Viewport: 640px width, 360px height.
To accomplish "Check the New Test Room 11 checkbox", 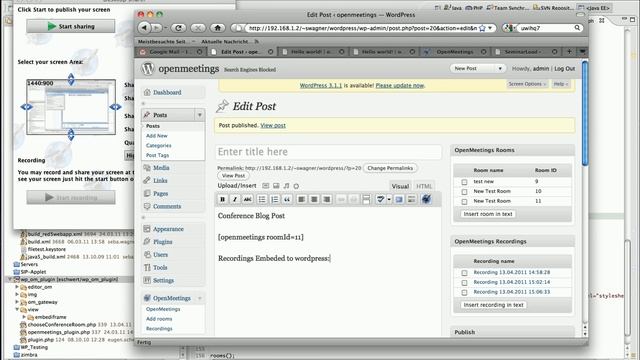I will pos(464,201).
